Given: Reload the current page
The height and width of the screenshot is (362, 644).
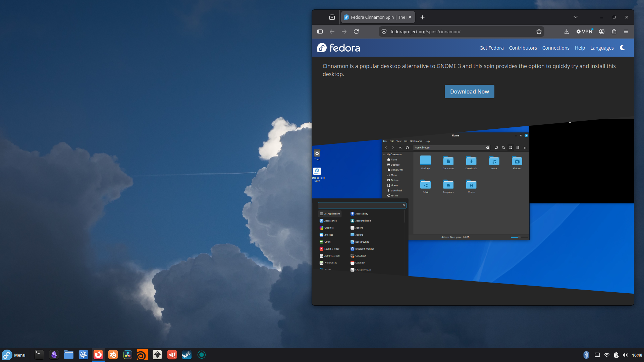Looking at the screenshot, I should pos(356,32).
